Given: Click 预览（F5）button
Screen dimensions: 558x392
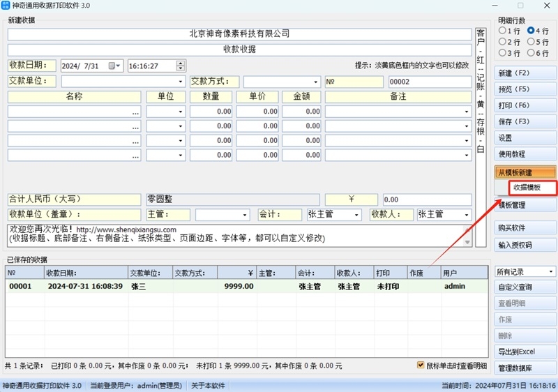Looking at the screenshot, I should click(525, 89).
